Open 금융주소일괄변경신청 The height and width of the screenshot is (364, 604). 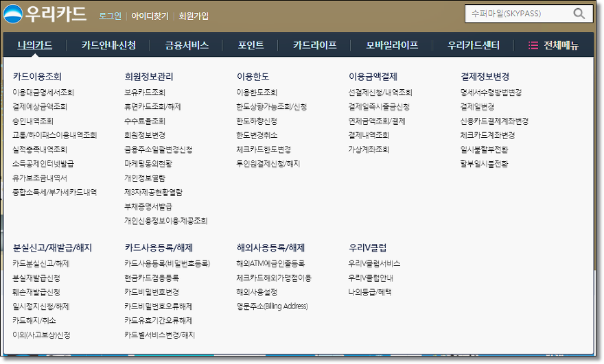(x=159, y=149)
